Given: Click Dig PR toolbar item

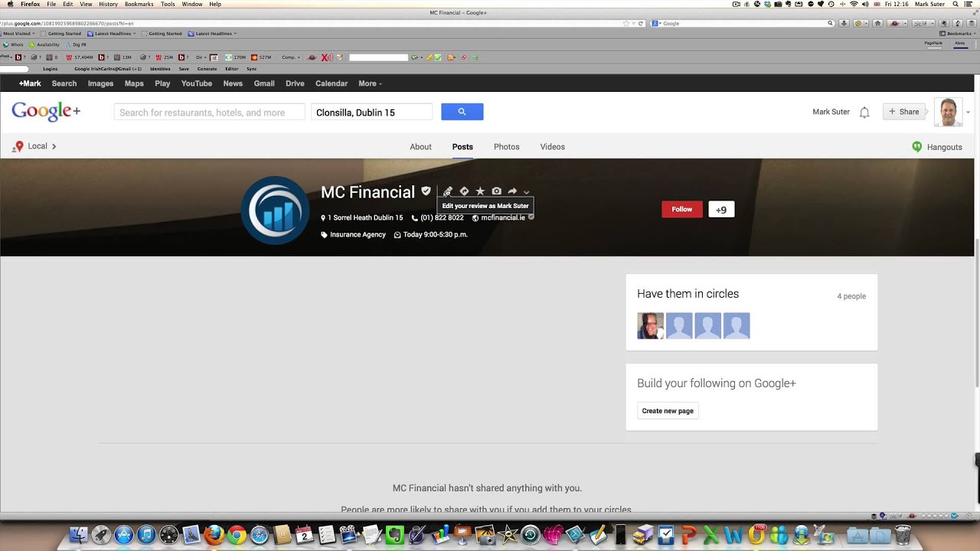Looking at the screenshot, I should [77, 44].
